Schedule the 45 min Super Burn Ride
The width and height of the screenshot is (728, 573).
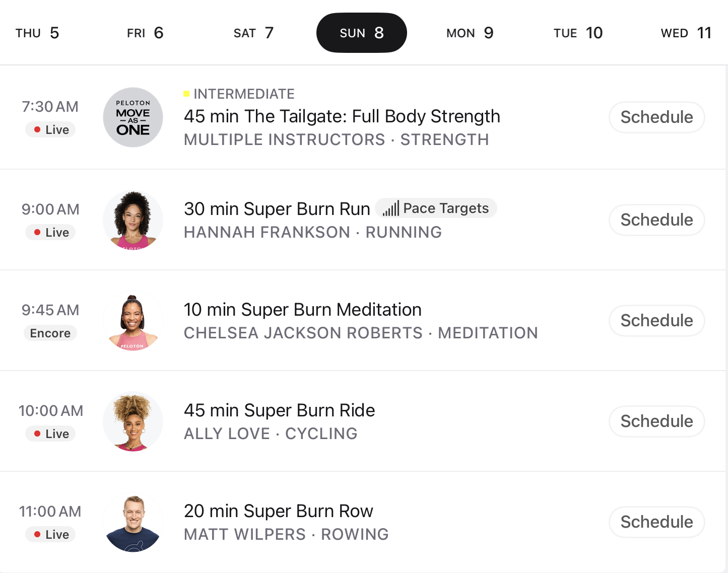(656, 421)
